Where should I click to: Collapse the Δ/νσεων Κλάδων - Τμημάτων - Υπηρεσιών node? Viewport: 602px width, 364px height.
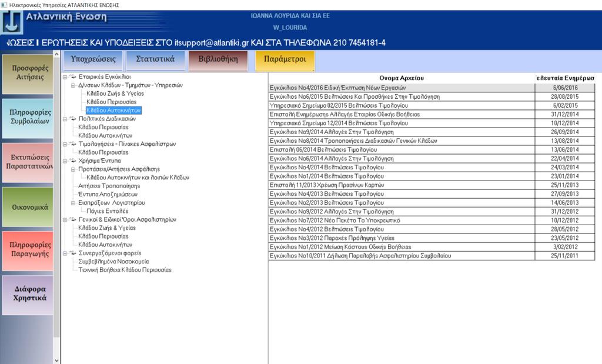tap(73, 86)
